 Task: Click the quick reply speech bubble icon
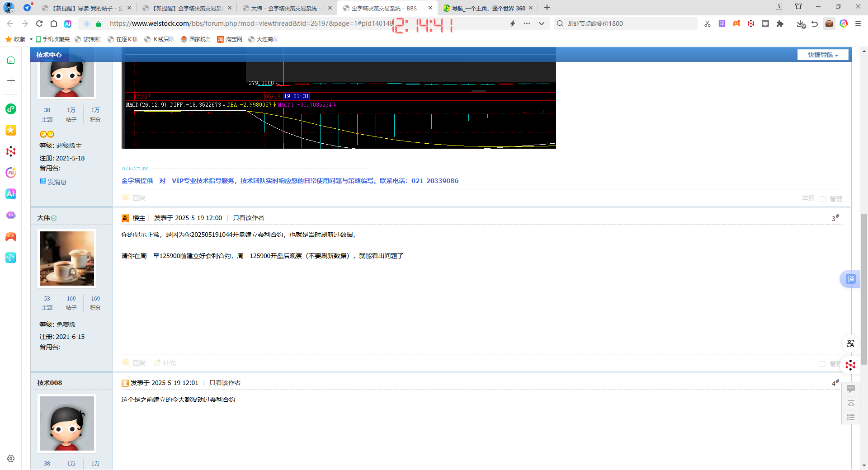tap(850, 389)
